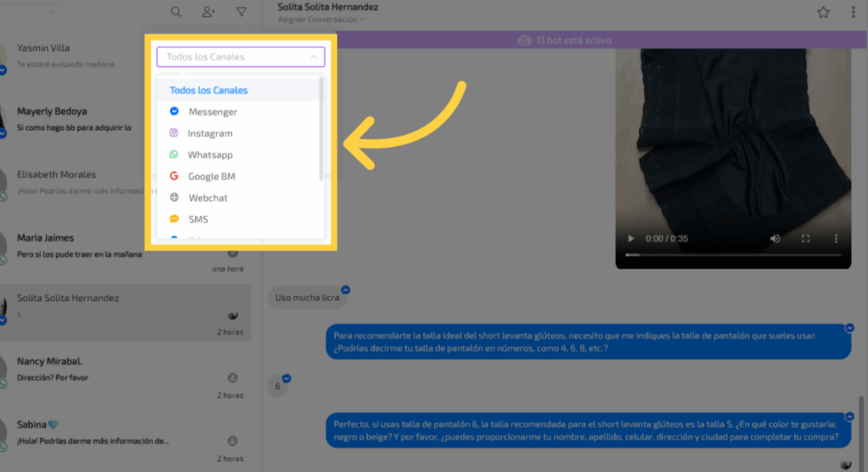
Task: Select Messenger from the channel list
Action: coord(212,112)
